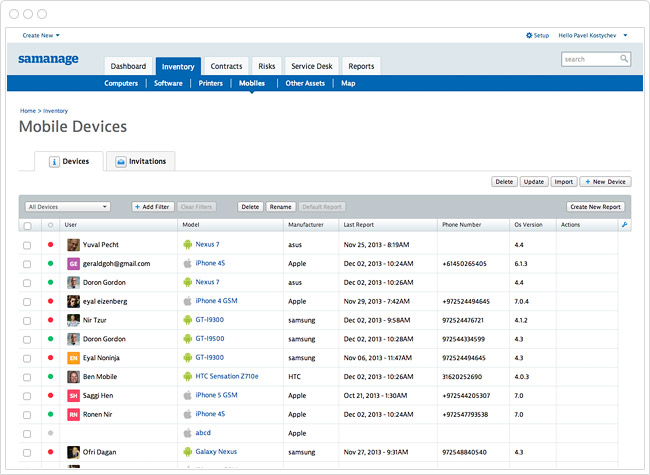The width and height of the screenshot is (650, 475).
Task: Click the New Device button
Action: 605,182
